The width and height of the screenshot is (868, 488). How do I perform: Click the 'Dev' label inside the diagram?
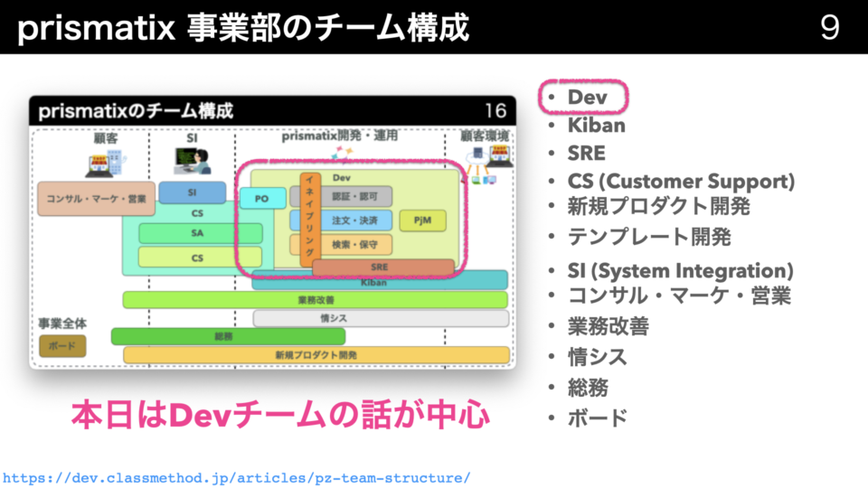(342, 178)
